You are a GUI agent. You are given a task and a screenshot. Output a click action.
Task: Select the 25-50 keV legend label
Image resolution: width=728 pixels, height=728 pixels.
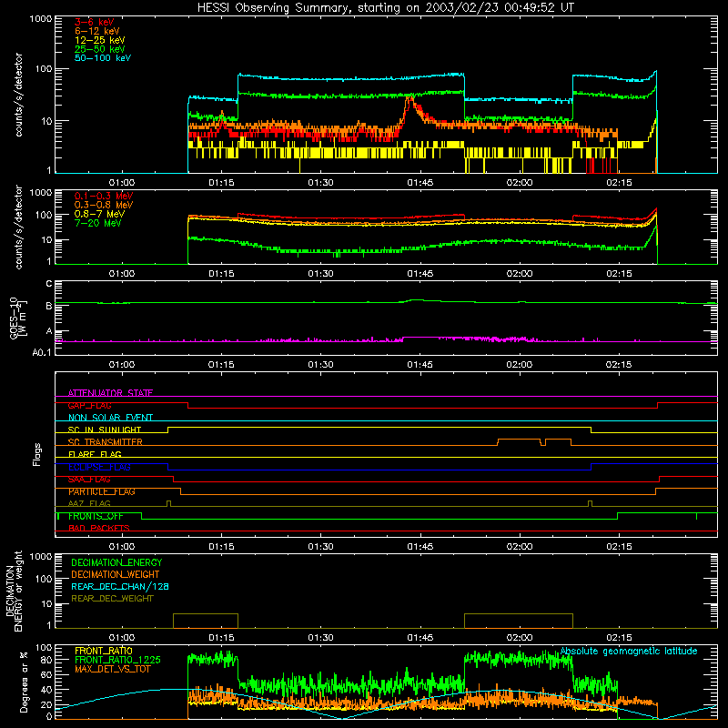[100, 49]
